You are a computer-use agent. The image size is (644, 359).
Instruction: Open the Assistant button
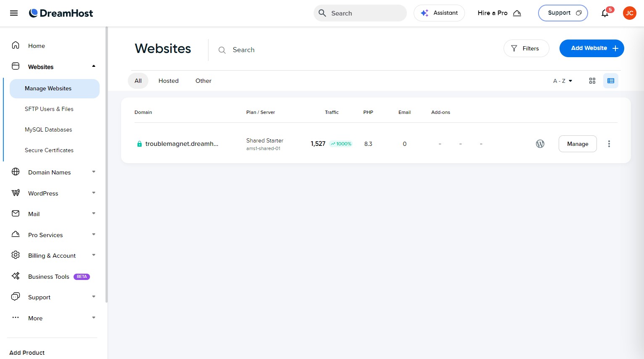click(439, 13)
